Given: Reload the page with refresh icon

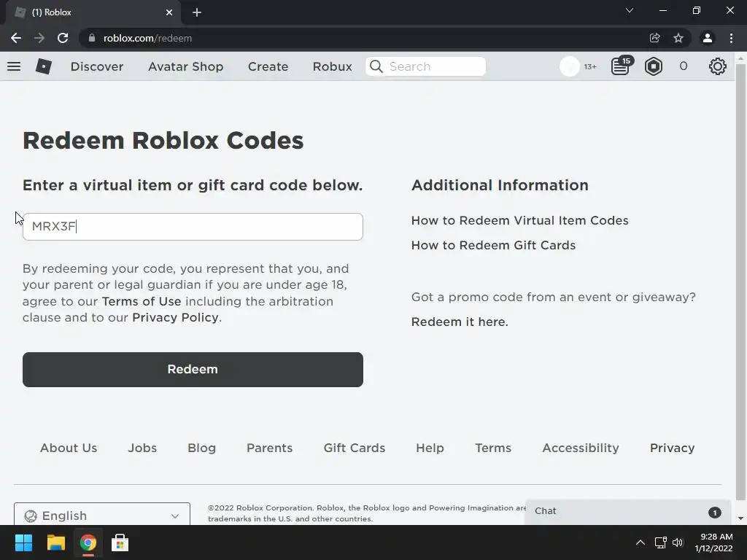Looking at the screenshot, I should coord(63,38).
